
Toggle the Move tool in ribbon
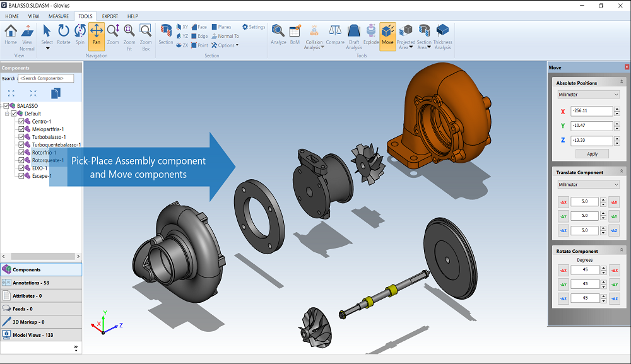coord(387,36)
